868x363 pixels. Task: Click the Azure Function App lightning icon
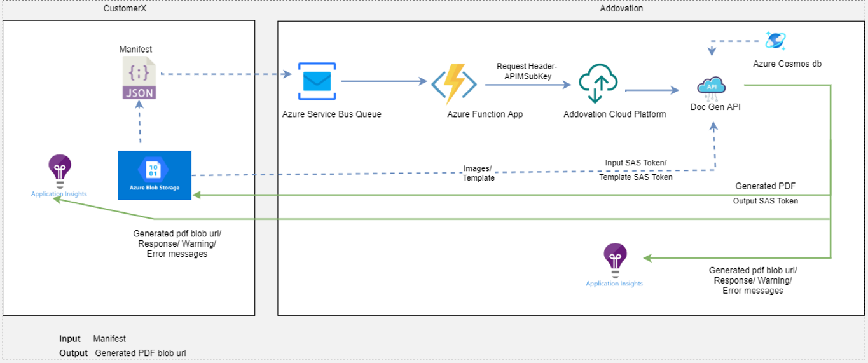tap(454, 84)
